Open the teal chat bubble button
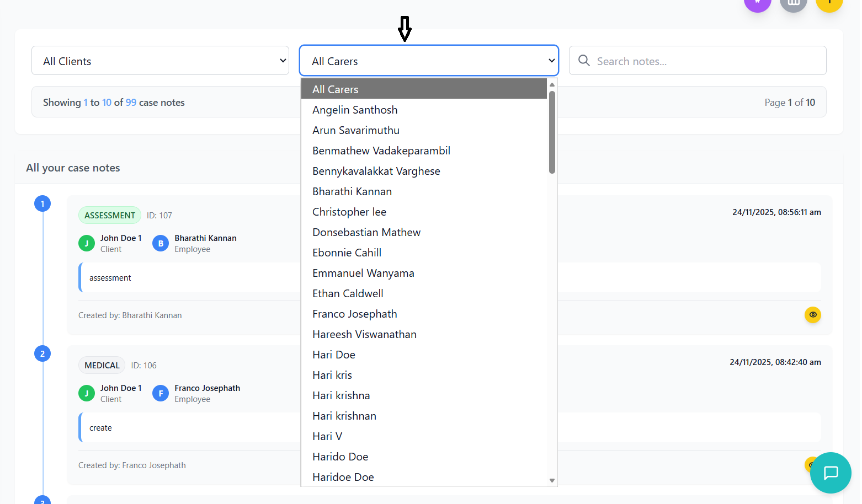 [x=831, y=473]
